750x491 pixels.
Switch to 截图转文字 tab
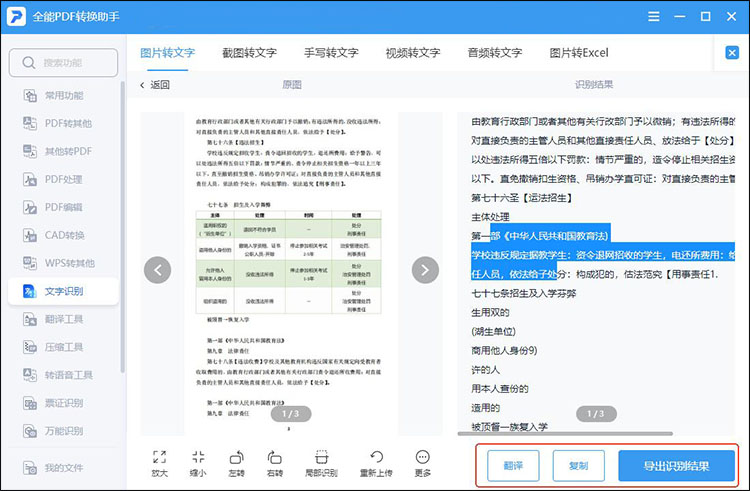250,53
